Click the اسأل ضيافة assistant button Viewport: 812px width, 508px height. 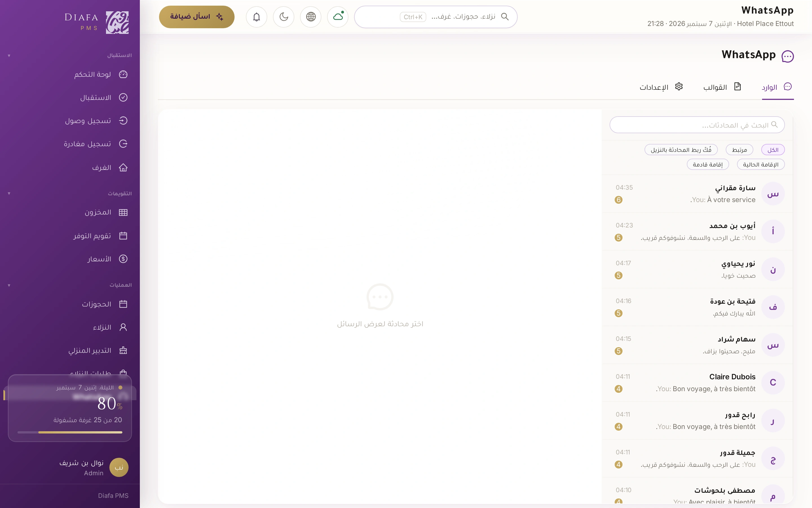pos(197,17)
